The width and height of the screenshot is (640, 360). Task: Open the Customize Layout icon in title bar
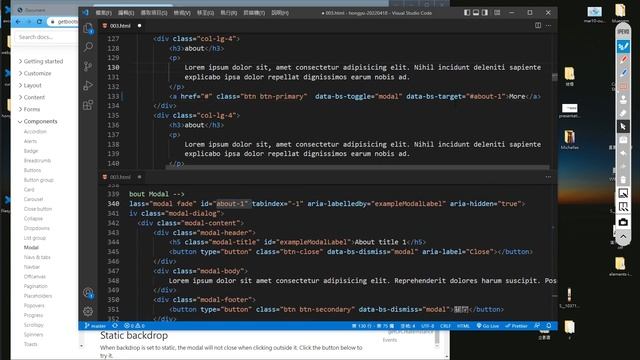pos(497,13)
